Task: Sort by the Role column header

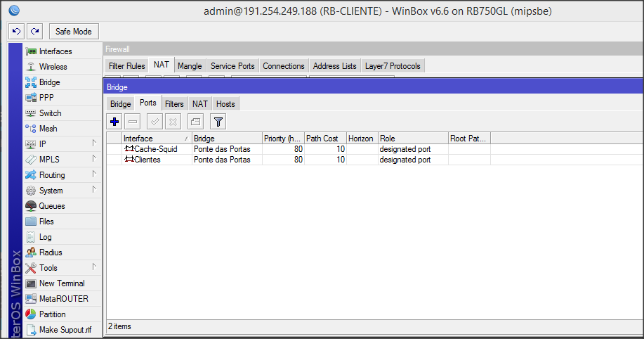Action: [x=413, y=139]
